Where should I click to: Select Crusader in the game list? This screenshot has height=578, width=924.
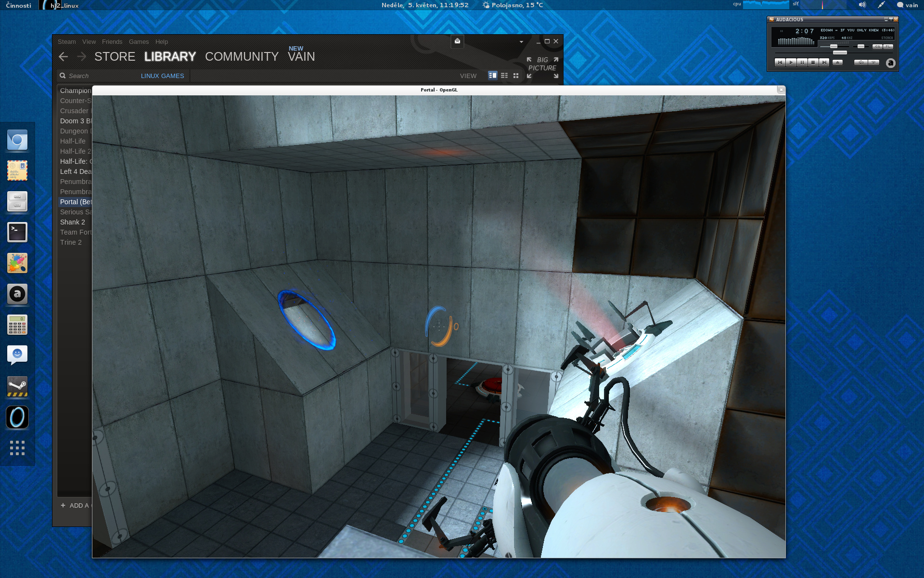[76, 111]
